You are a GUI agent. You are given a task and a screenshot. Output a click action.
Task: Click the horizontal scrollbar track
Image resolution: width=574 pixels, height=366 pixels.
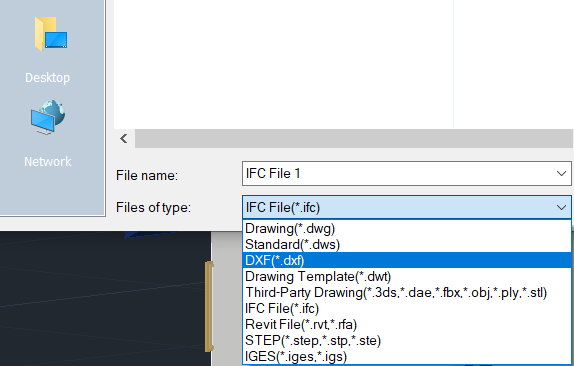click(354, 139)
